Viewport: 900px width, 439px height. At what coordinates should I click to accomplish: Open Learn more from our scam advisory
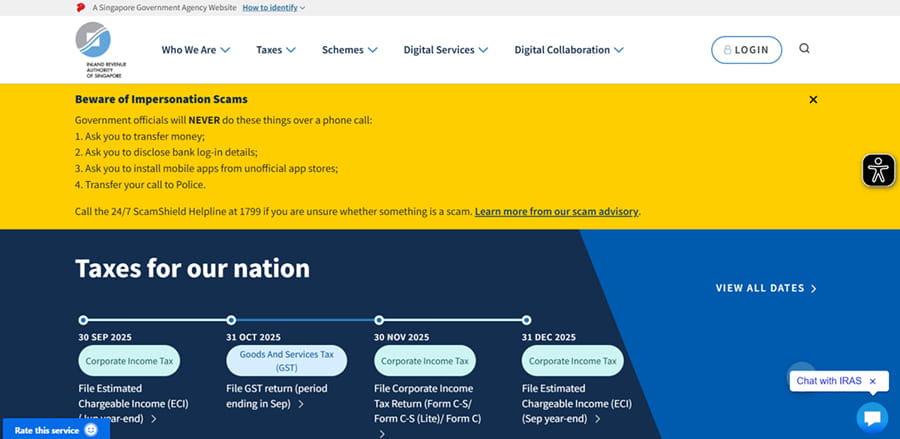(556, 212)
